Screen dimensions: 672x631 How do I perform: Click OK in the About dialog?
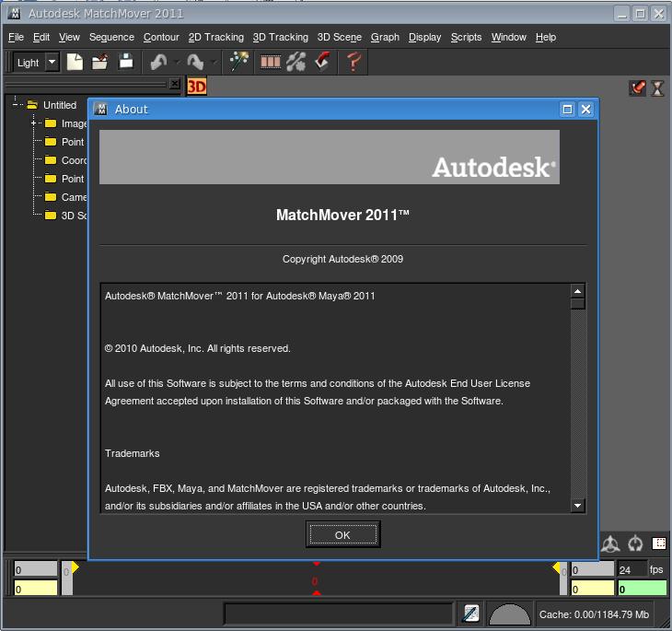(x=342, y=535)
